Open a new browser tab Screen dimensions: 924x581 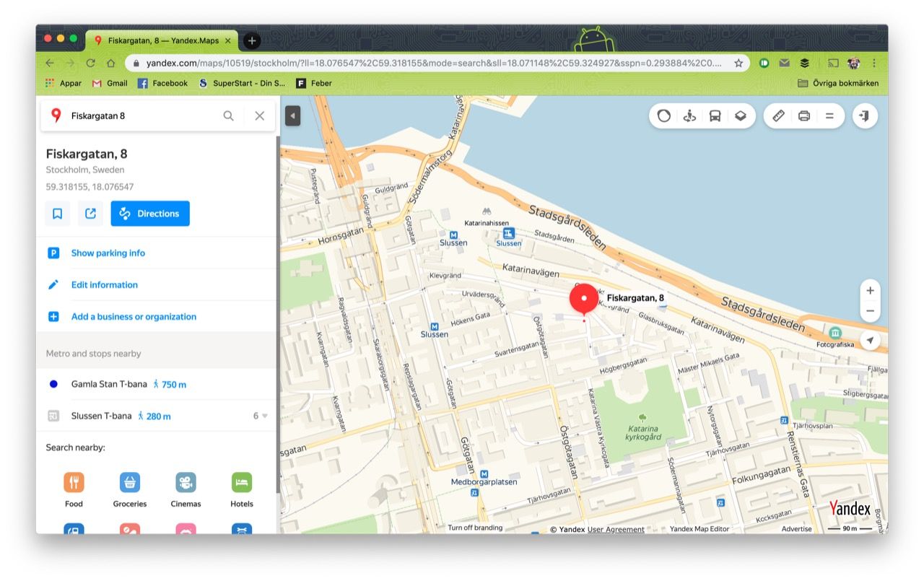[x=251, y=40]
